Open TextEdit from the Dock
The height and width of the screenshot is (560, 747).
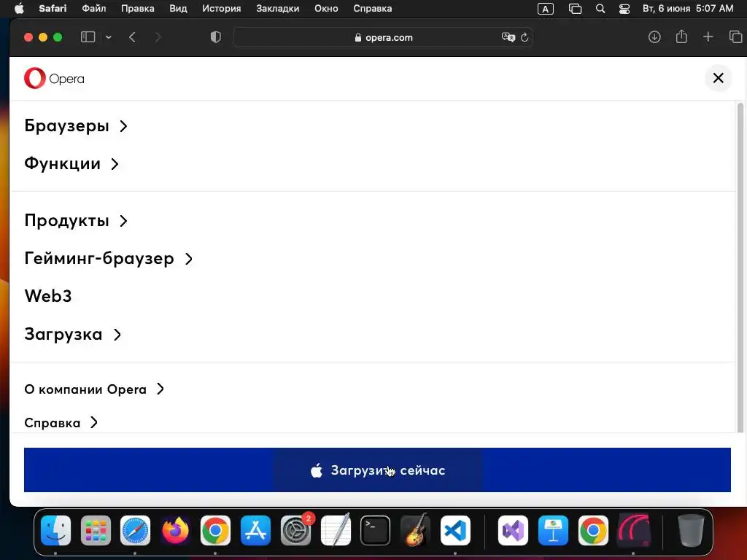336,530
